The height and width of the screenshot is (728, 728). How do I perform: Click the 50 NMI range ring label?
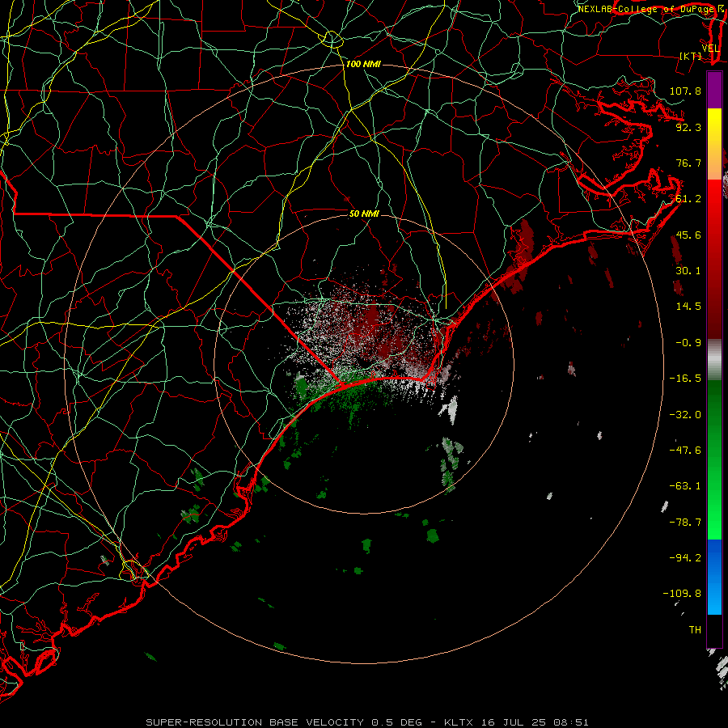(364, 214)
